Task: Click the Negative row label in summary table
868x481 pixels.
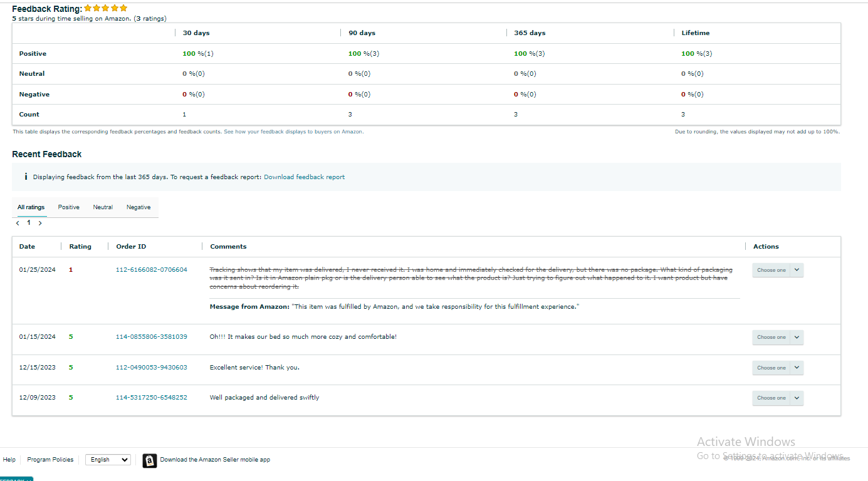Action: coord(34,95)
